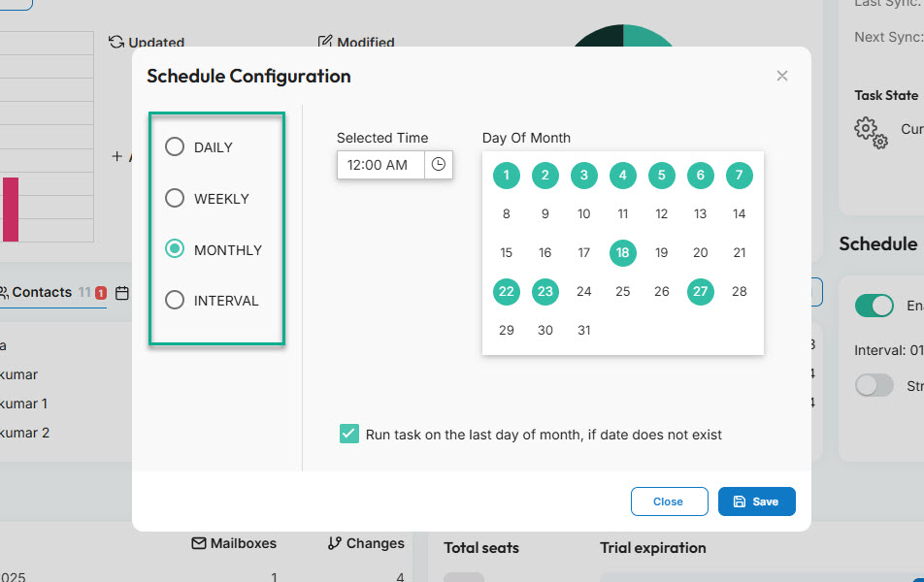The width and height of the screenshot is (924, 582).
Task: Click the refresh icon next to Updated
Action: [118, 43]
